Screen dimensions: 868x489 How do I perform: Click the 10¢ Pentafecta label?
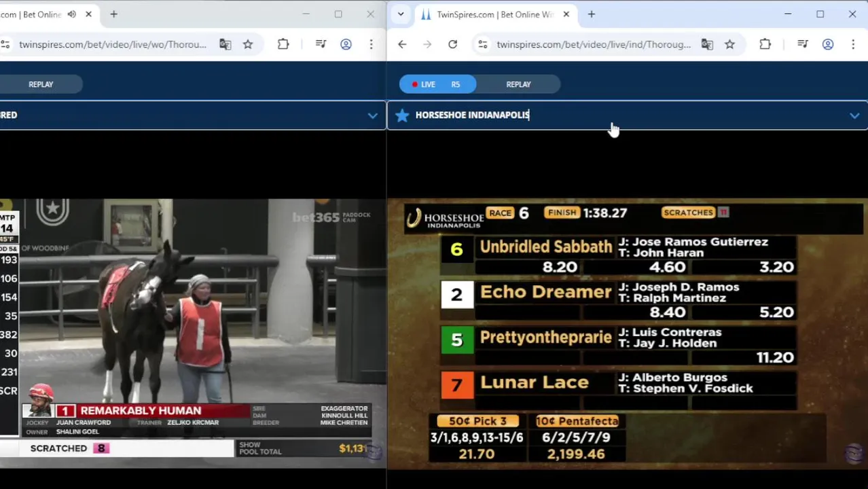click(x=577, y=421)
